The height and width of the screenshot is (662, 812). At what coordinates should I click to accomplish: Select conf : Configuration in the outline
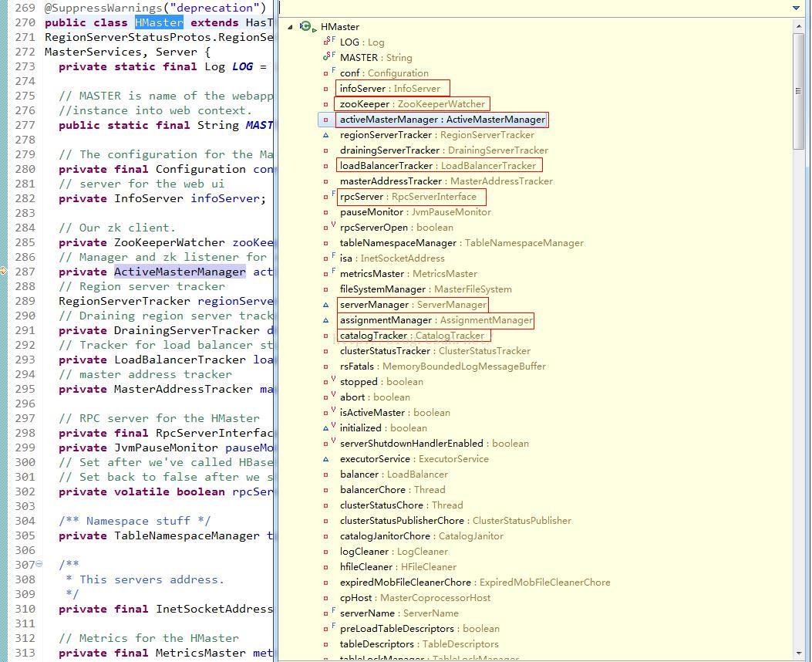coord(384,73)
